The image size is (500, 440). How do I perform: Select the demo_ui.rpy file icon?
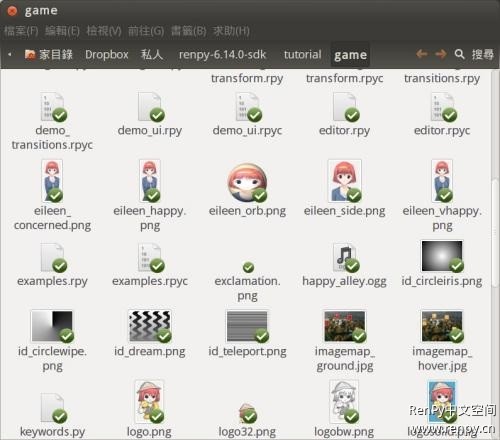(150, 107)
